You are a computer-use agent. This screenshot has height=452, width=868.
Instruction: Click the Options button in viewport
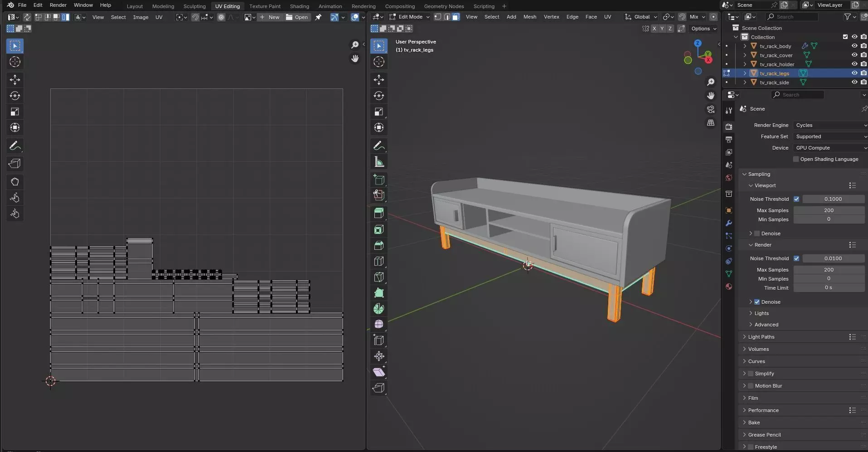(x=704, y=29)
